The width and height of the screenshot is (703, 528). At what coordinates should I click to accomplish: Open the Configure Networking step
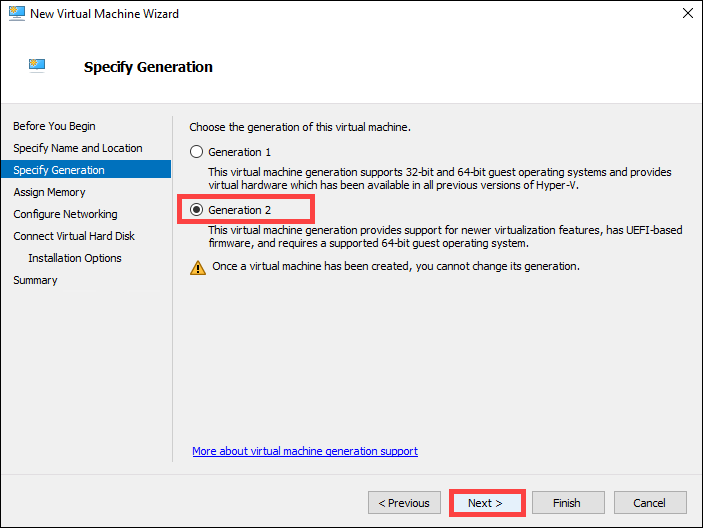coord(65,214)
